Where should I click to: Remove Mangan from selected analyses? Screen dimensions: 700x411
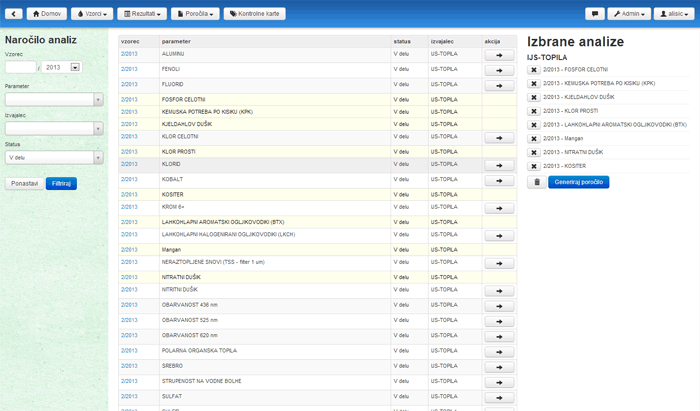click(x=533, y=139)
